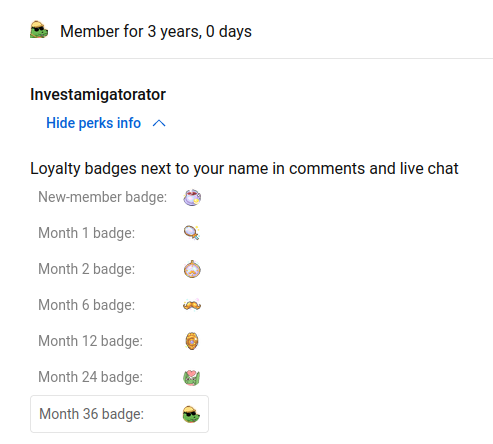
Task: Click the gator badge beside Member for 3 years
Action: coord(39,30)
